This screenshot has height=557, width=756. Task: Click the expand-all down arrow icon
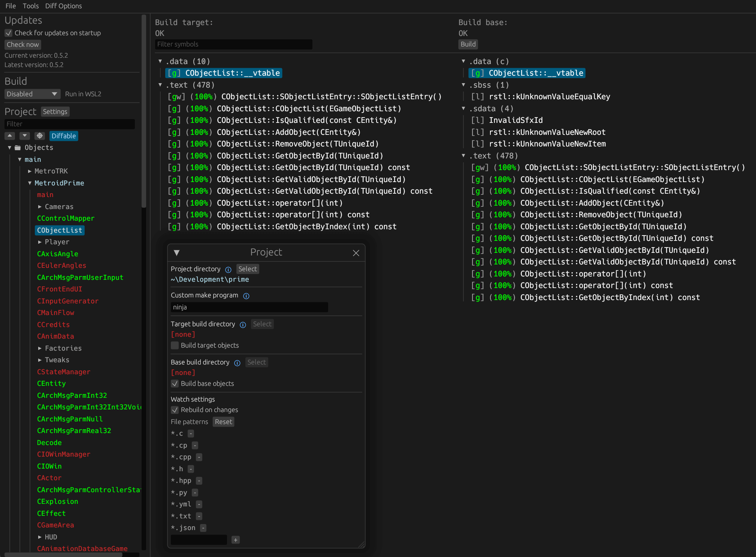click(x=24, y=136)
